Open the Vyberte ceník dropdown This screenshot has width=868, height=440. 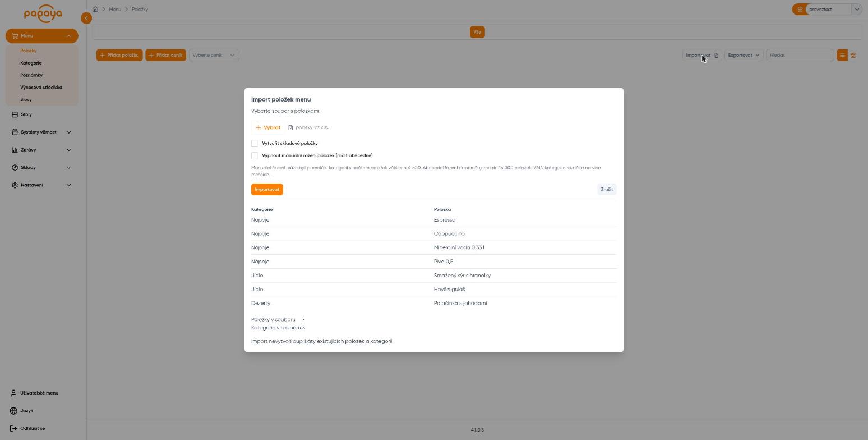[x=214, y=55]
